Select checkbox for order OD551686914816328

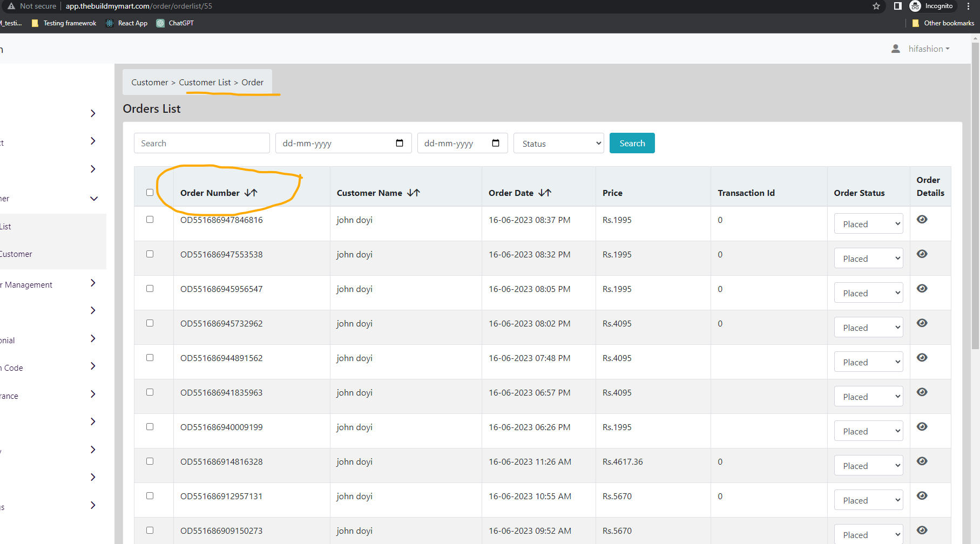pos(150,461)
